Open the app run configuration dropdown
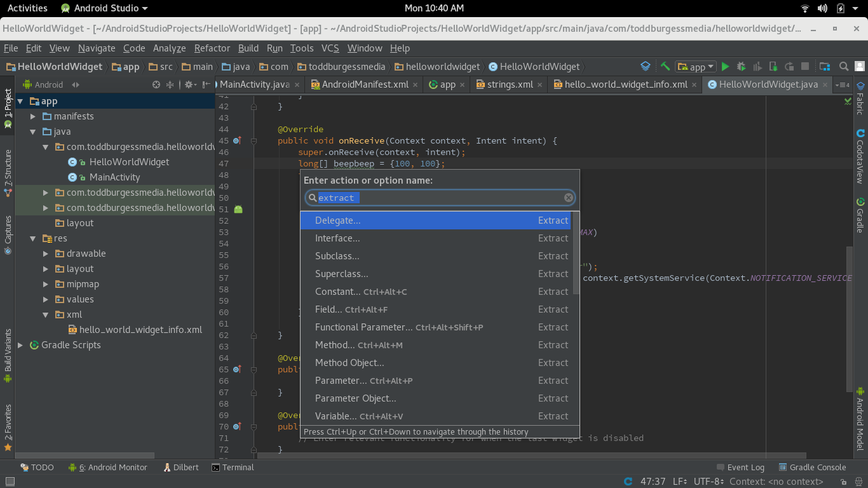 [x=696, y=67]
